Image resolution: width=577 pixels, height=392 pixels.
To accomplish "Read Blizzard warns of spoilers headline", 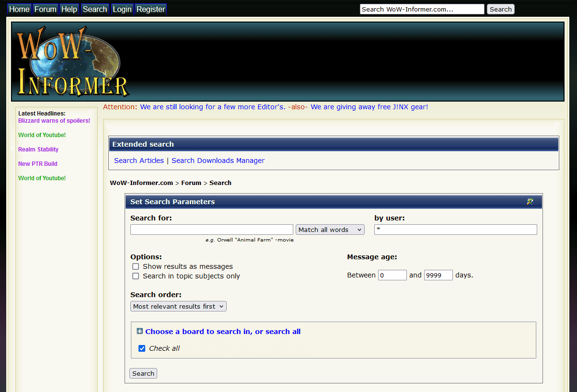I will click(54, 121).
